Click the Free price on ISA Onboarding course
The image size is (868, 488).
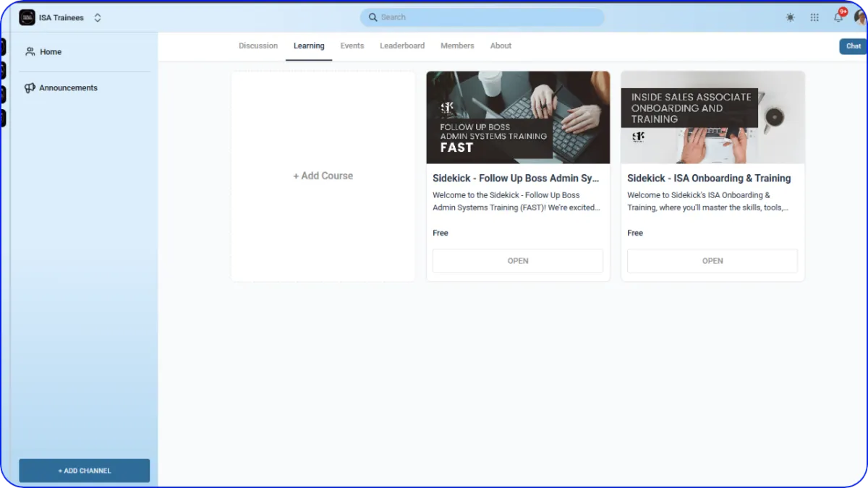[x=635, y=233]
